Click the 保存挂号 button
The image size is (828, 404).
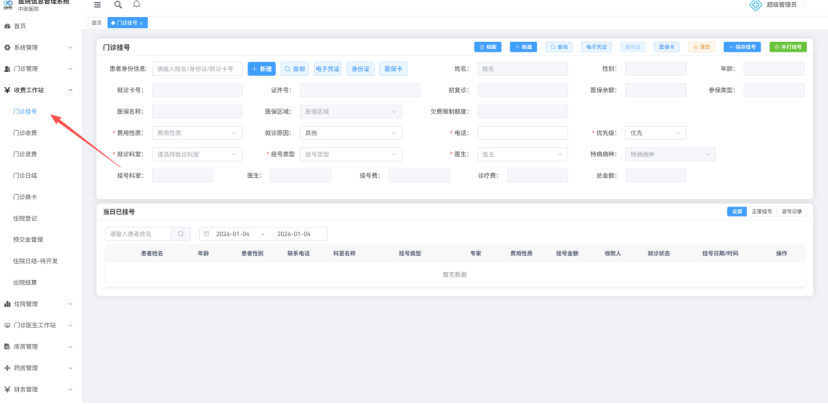[x=744, y=47]
